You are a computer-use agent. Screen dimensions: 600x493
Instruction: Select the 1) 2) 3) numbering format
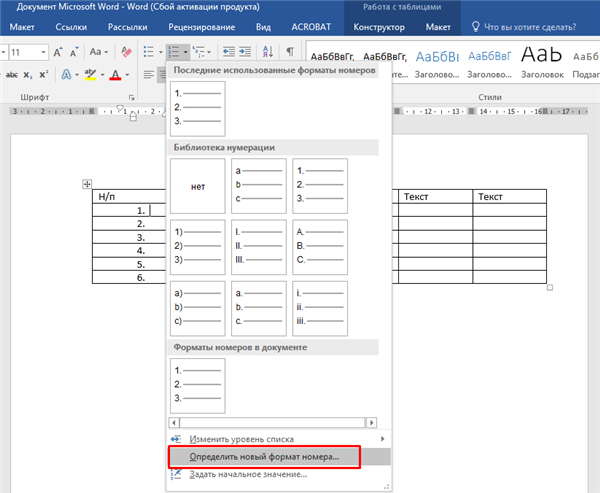coord(198,247)
